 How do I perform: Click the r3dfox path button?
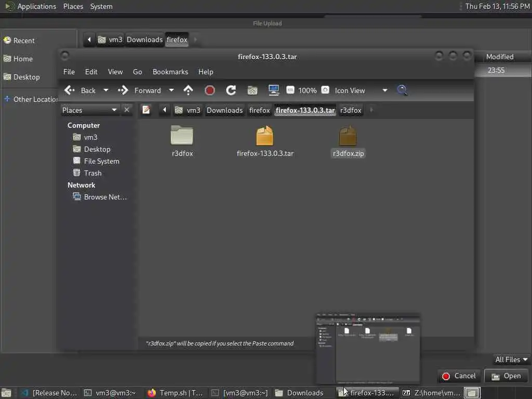click(351, 110)
